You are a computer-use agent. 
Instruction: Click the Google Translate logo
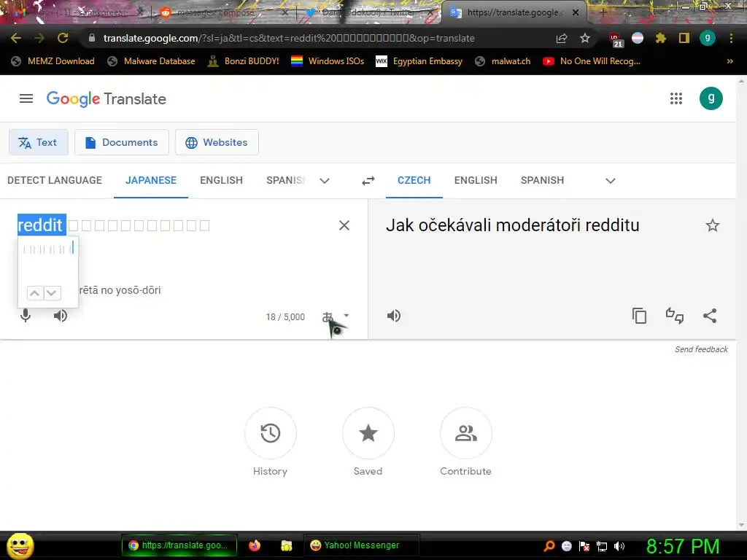tap(107, 99)
